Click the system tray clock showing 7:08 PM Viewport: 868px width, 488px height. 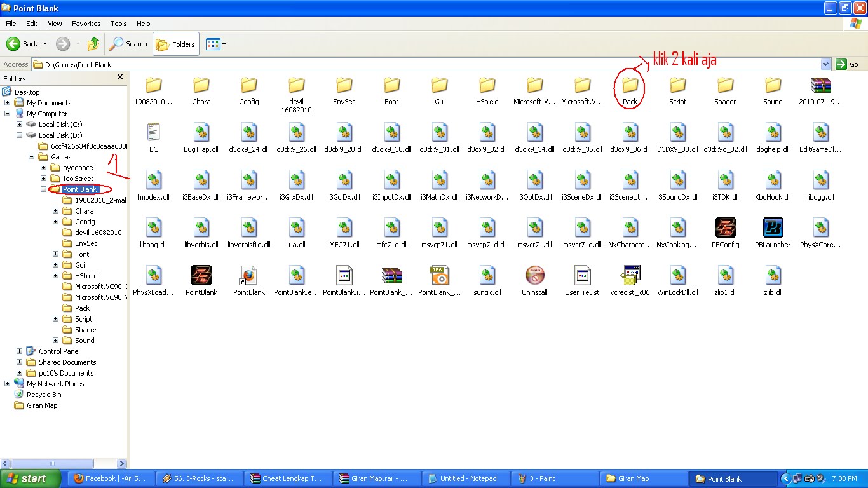[x=844, y=478]
